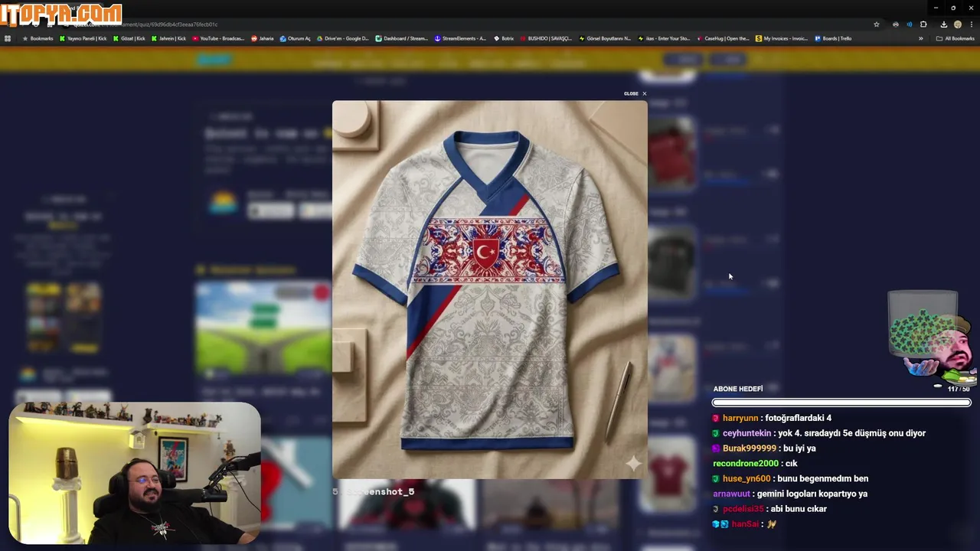The height and width of the screenshot is (551, 980).
Task: Open the Chrome apps grid icon
Action: pos(8,38)
